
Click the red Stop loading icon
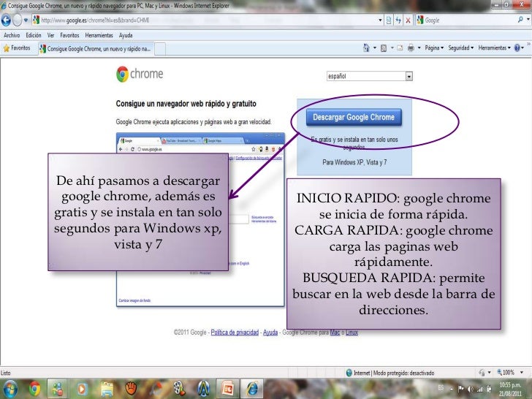(x=408, y=20)
